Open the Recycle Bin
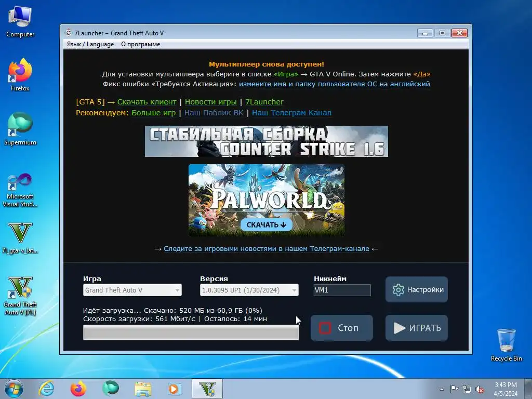 (x=506, y=345)
